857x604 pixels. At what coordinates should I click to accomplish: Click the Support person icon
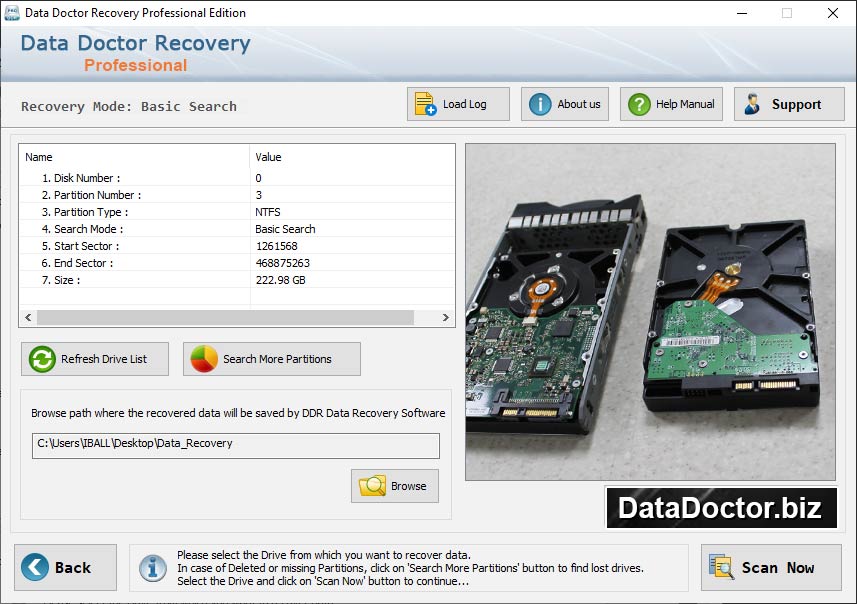pyautogui.click(x=753, y=103)
